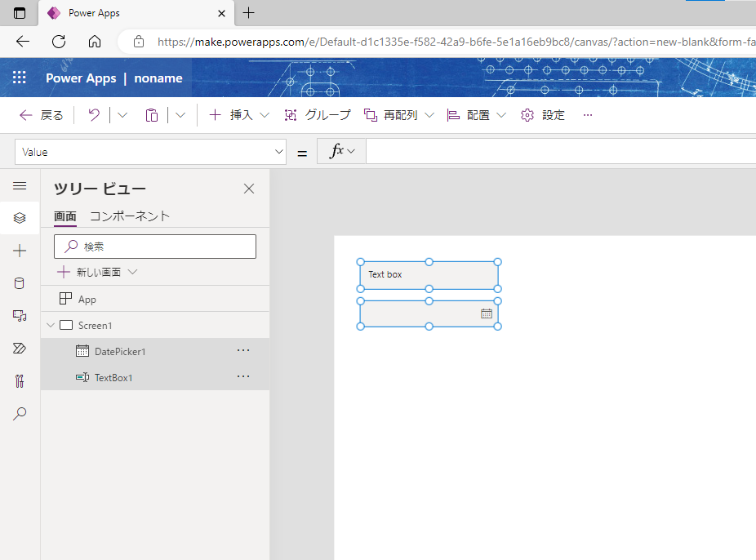Open the 設定 settings gear

pos(543,114)
